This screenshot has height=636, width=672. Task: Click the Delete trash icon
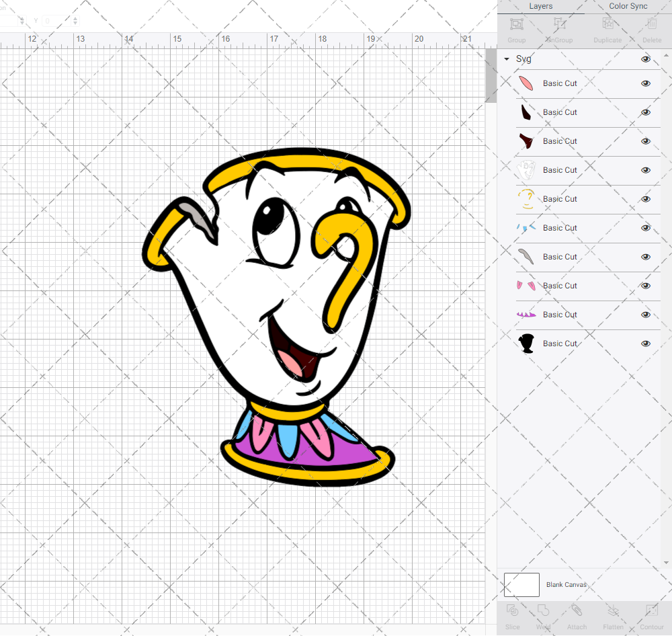[652, 24]
